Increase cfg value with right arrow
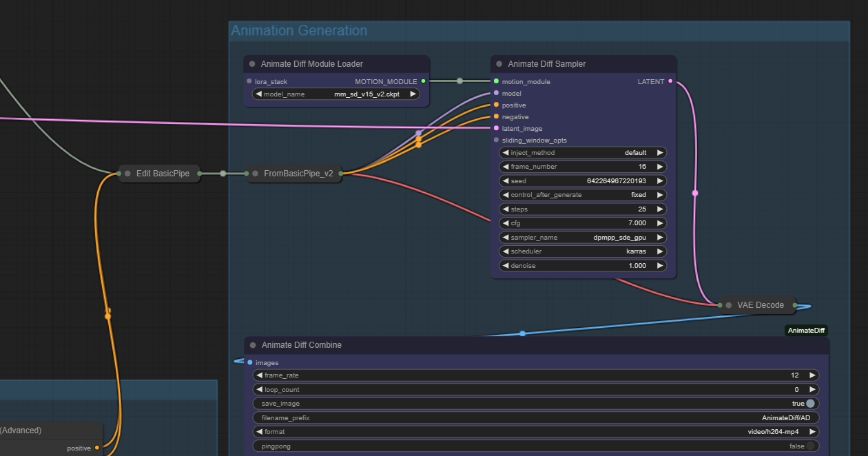This screenshot has height=456, width=868. 659,223
